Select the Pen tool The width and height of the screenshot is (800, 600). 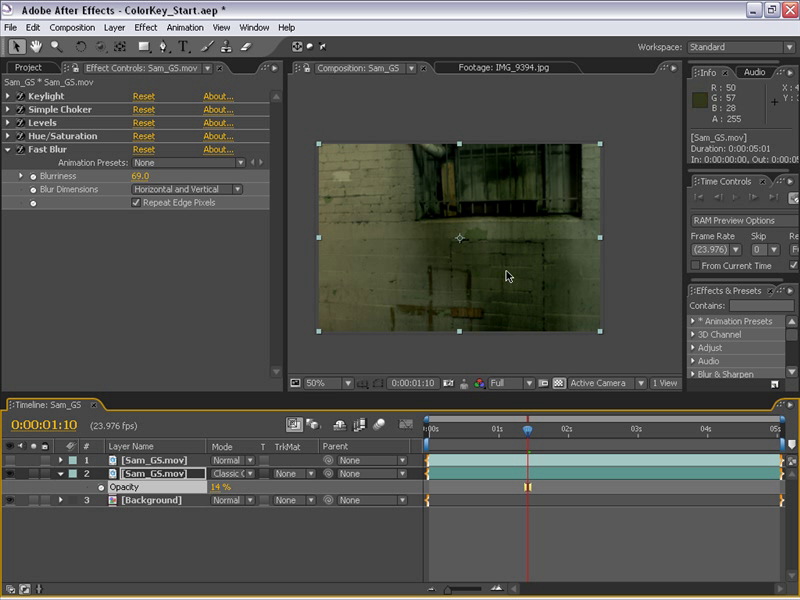point(165,46)
